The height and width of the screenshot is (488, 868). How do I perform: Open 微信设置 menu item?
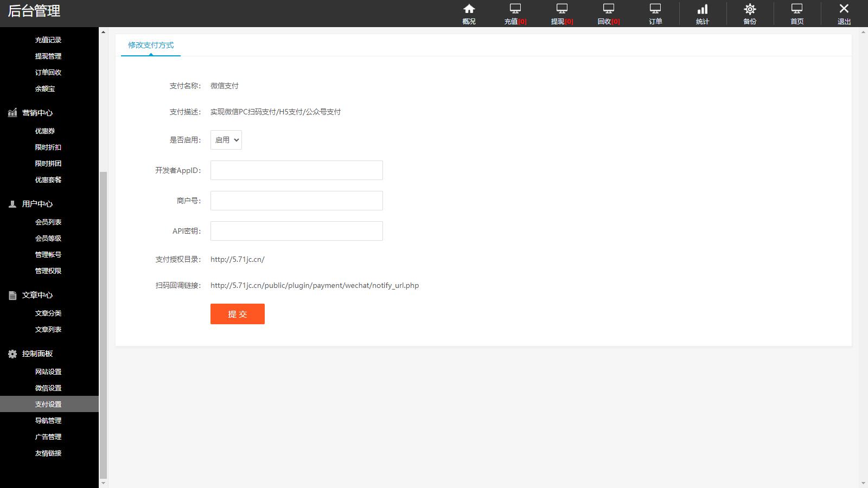pyautogui.click(x=48, y=388)
